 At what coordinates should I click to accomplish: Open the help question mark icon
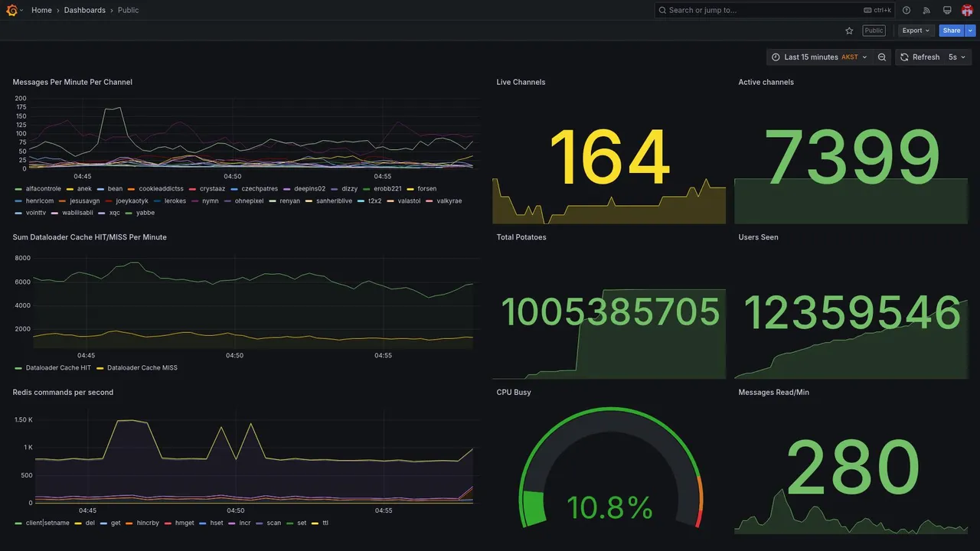pyautogui.click(x=906, y=10)
